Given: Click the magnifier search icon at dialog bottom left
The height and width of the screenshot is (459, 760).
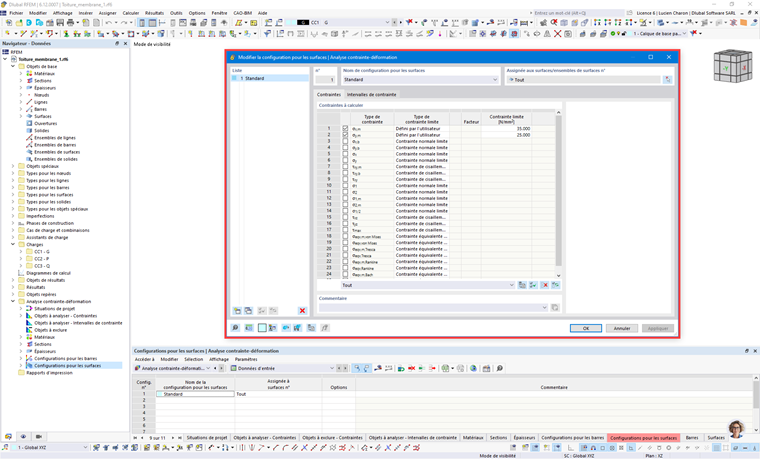Looking at the screenshot, I should (236, 328).
